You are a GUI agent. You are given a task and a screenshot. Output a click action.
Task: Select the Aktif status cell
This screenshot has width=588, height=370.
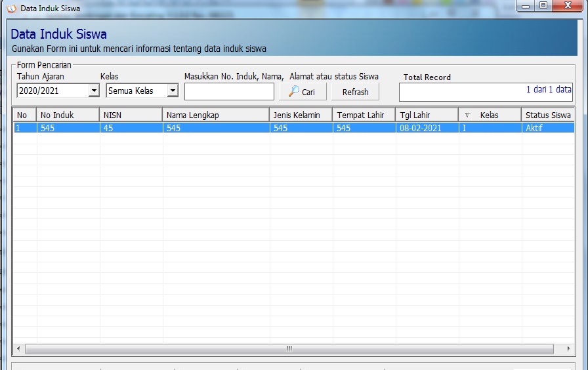point(548,128)
